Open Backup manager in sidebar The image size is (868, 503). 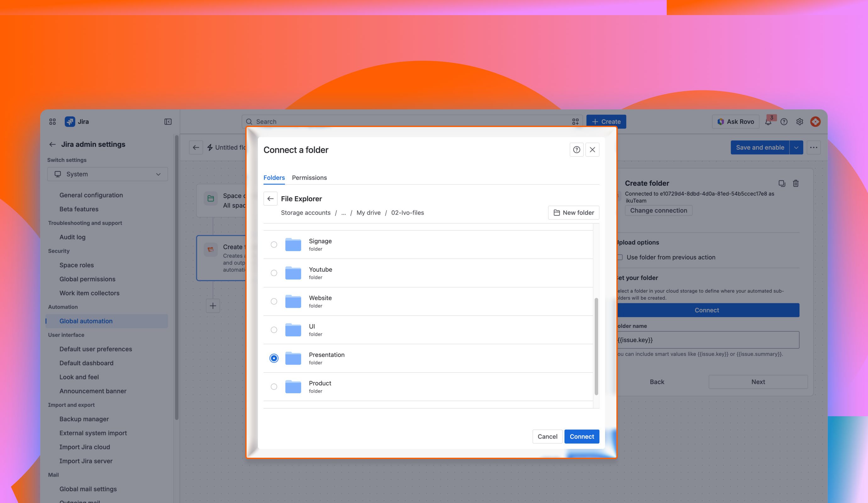coord(84,419)
